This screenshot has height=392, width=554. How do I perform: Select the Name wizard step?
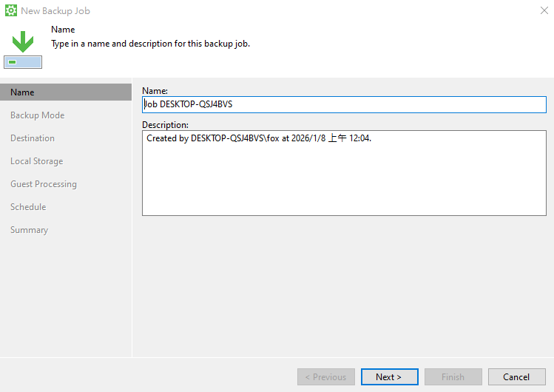[x=66, y=92]
